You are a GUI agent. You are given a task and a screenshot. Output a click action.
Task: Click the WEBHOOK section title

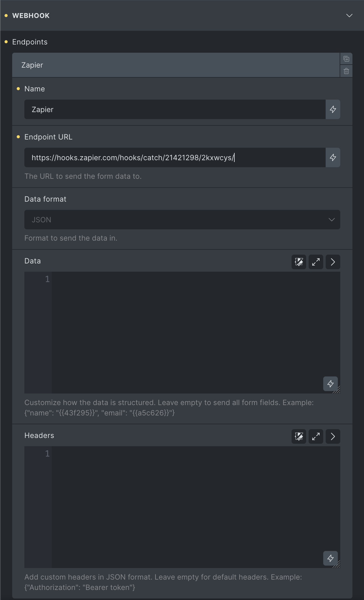pyautogui.click(x=31, y=16)
